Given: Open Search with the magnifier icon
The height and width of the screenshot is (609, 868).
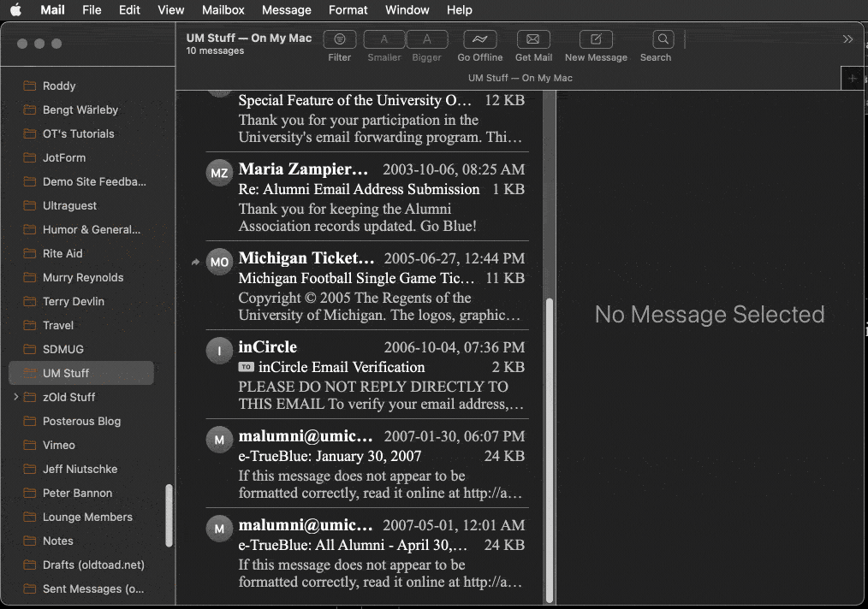Looking at the screenshot, I should click(x=663, y=39).
